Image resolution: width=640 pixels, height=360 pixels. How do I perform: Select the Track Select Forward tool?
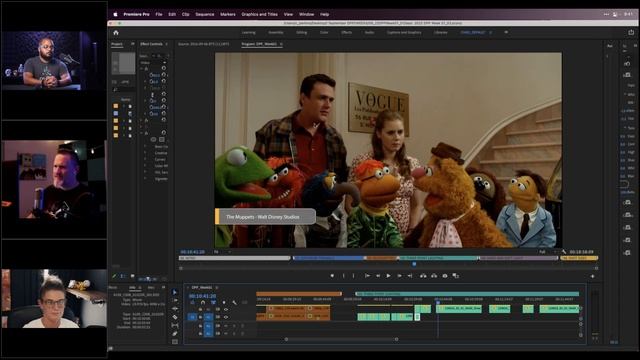(175, 300)
